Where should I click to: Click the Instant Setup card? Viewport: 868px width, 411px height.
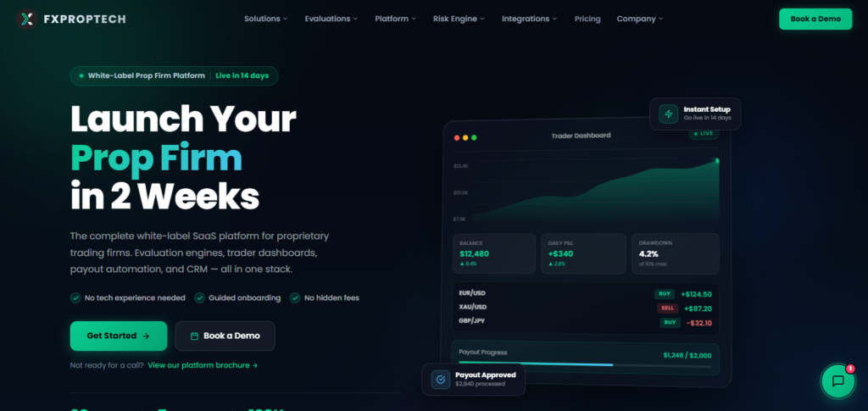(695, 114)
